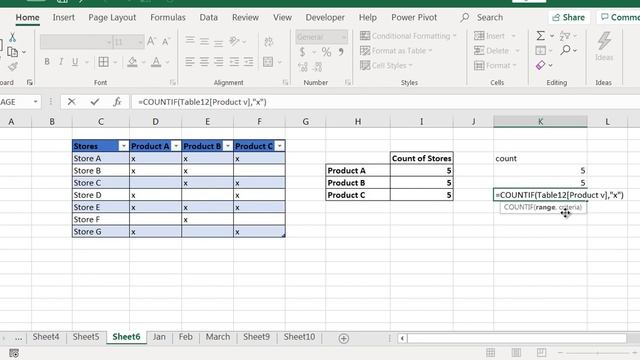Screen dimensions: 640x360
Task: Toggle Underline formatting
Action: tap(75, 62)
